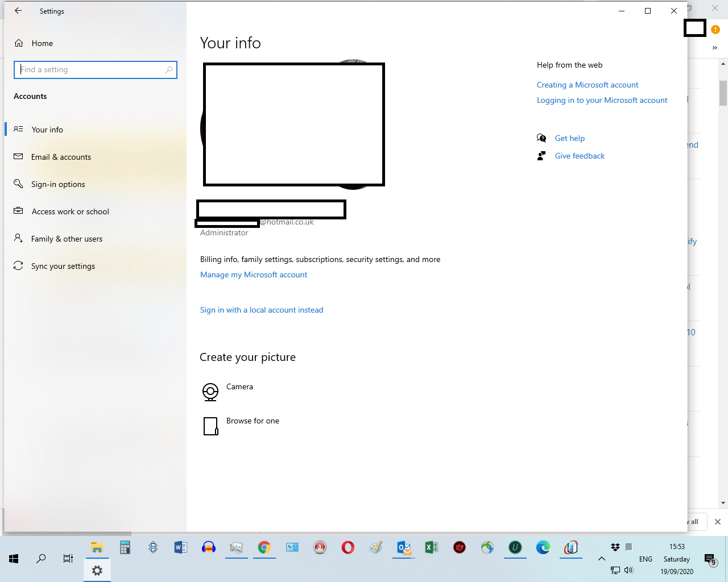728x582 pixels.
Task: Open Microsoft Word from the taskbar
Action: [181, 547]
